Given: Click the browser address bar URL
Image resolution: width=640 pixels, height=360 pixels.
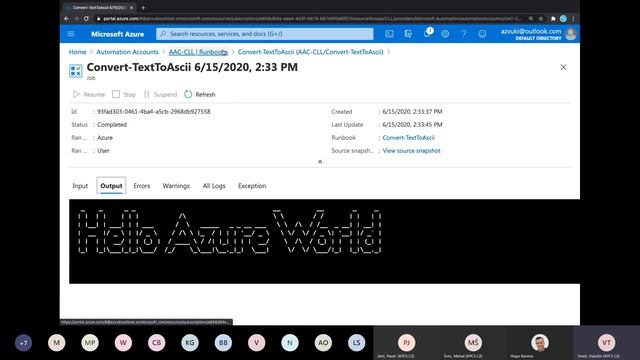Looking at the screenshot, I should pyautogui.click(x=312, y=18).
